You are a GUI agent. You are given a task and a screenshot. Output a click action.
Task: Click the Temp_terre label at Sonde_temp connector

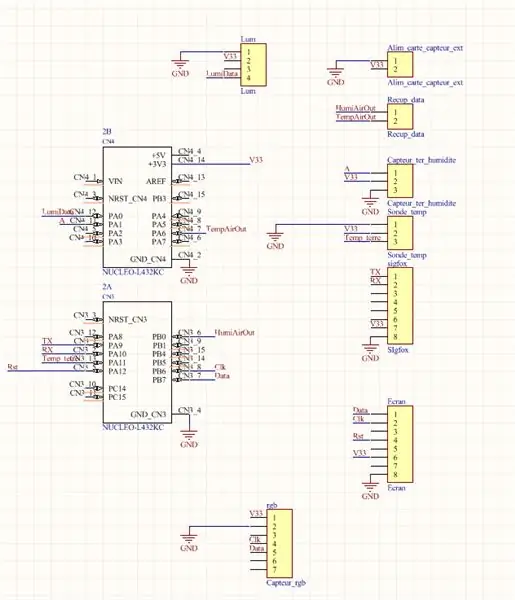tap(363, 237)
